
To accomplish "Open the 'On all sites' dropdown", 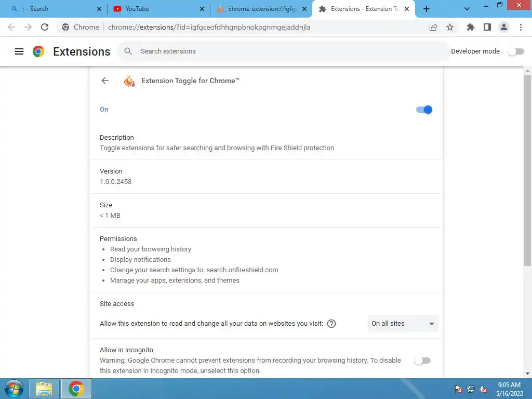I will [x=403, y=324].
